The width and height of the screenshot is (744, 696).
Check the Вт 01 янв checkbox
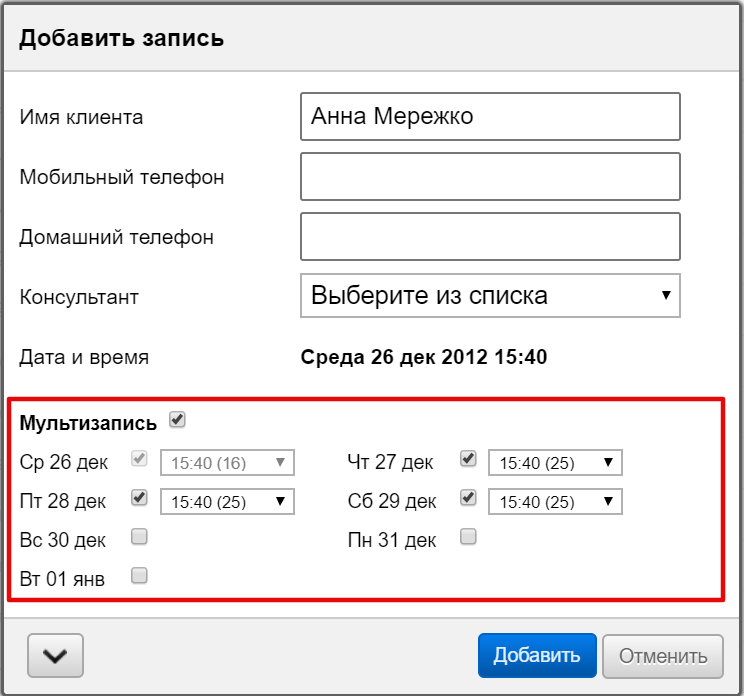(x=140, y=575)
